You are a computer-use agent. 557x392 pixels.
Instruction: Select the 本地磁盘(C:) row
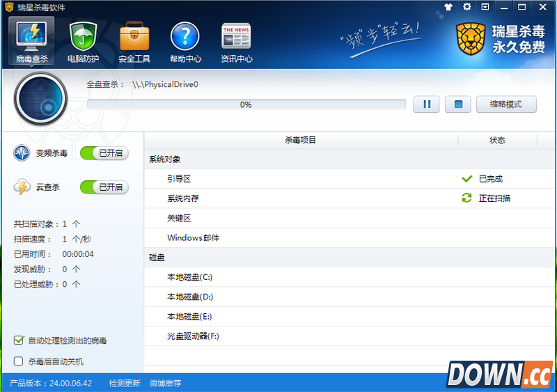pyautogui.click(x=350, y=277)
